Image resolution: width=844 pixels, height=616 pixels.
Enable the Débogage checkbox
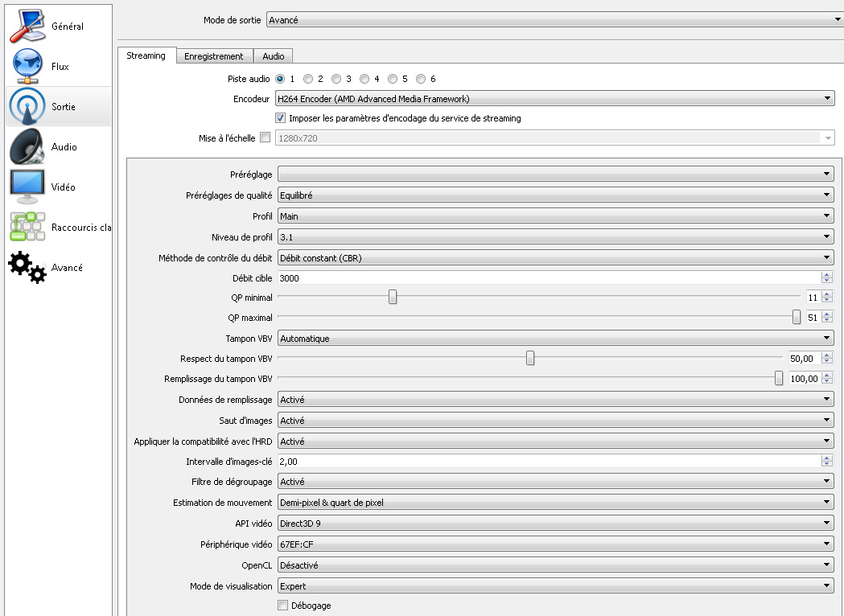[x=283, y=606]
